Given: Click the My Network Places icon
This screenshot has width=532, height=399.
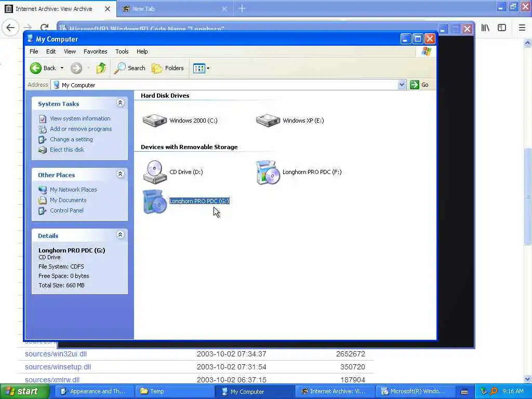Looking at the screenshot, I should coord(43,190).
